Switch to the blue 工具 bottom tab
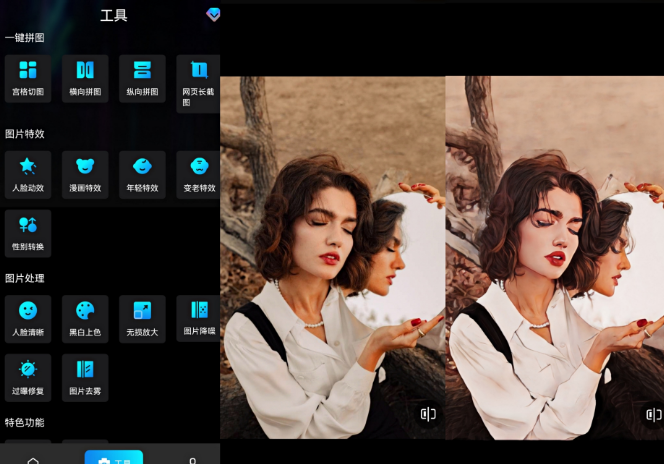The height and width of the screenshot is (464, 664). click(114, 457)
